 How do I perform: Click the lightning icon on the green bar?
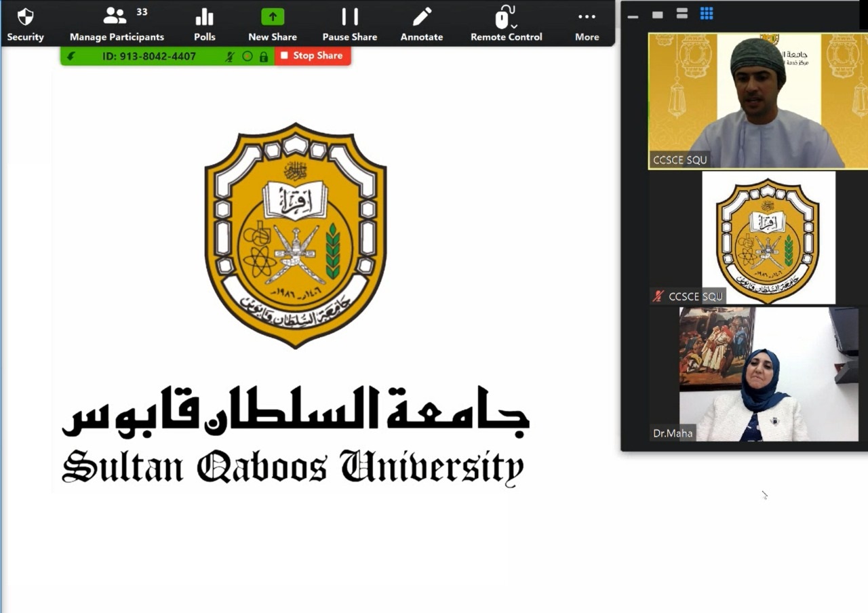pos(71,56)
